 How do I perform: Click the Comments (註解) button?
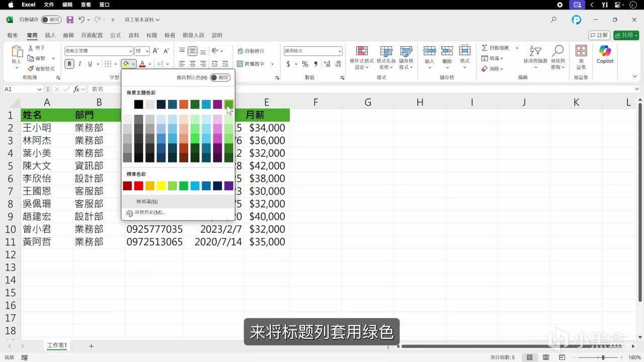[599, 35]
